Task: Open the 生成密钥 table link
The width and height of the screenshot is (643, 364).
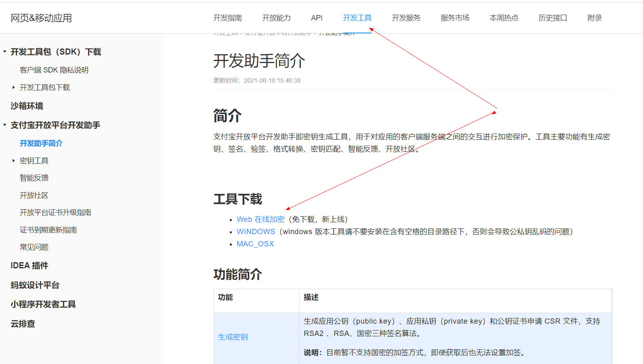Action: tap(233, 337)
